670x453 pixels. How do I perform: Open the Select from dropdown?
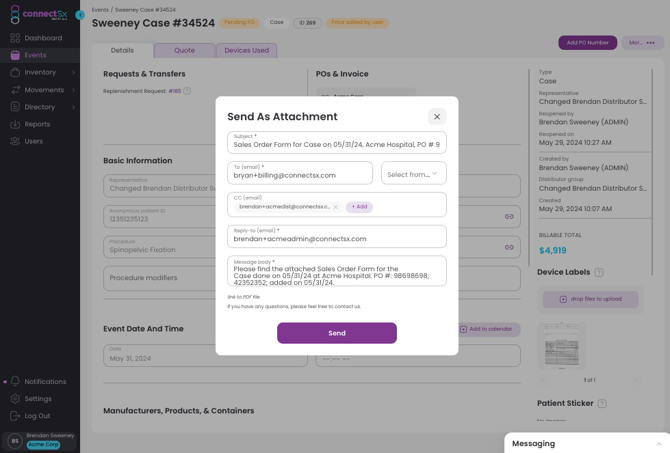[x=414, y=173]
